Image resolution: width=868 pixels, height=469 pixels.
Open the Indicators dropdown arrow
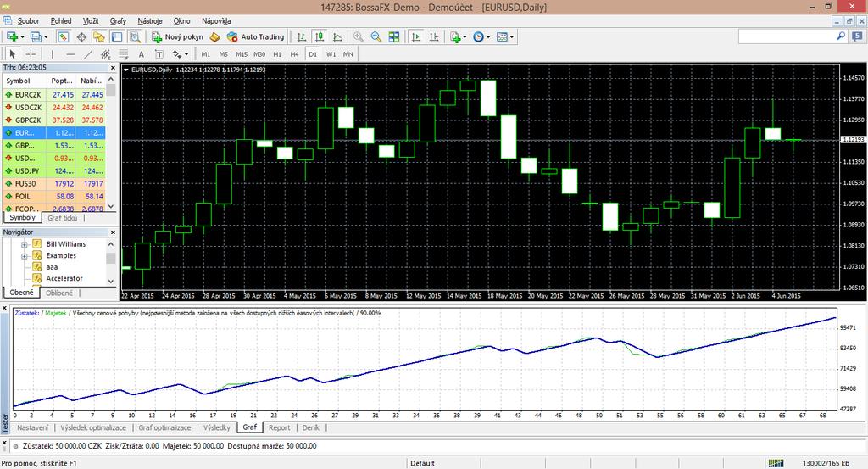pos(465,37)
